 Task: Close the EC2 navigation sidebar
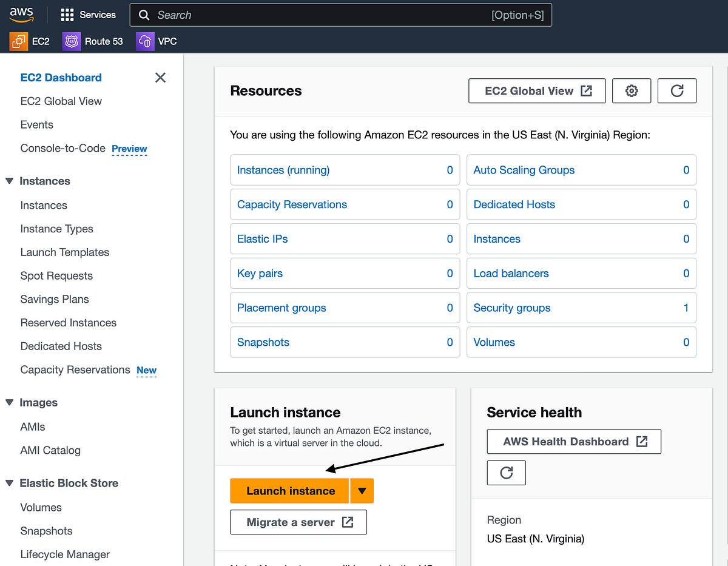click(160, 78)
